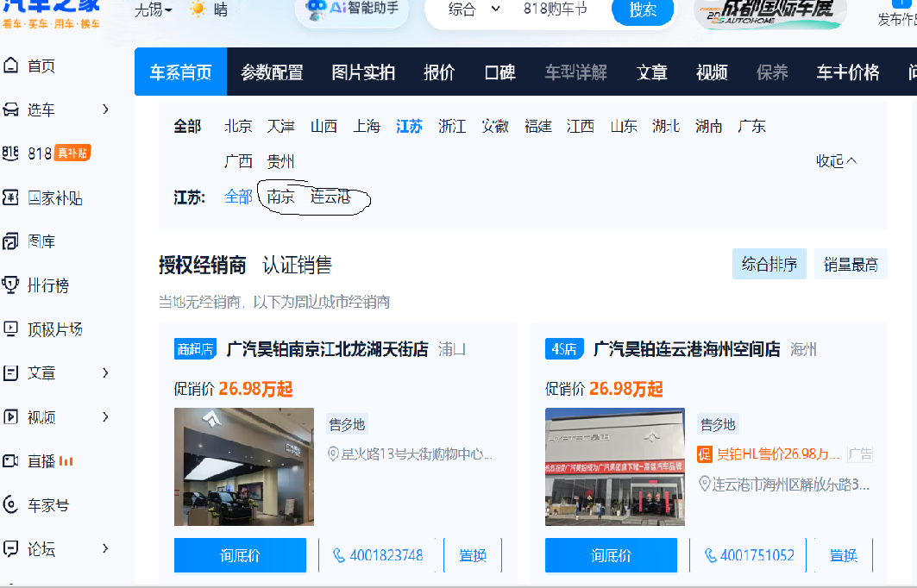Click location pin of 连云港市海州区 address
The width and height of the screenshot is (917, 588).
(x=704, y=484)
